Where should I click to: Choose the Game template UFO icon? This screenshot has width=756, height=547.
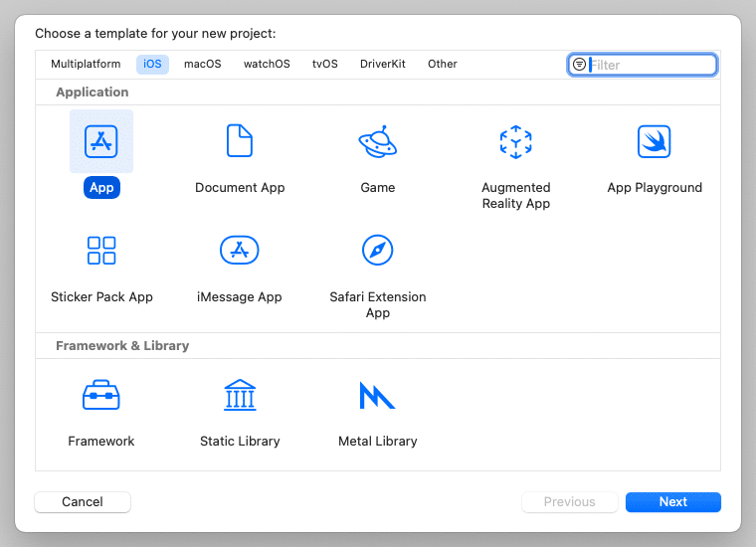[378, 141]
